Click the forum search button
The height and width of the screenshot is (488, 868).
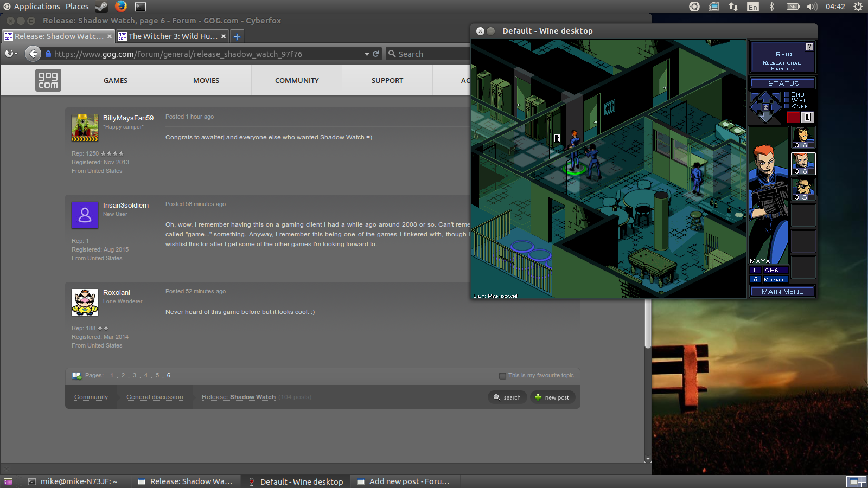[507, 397]
